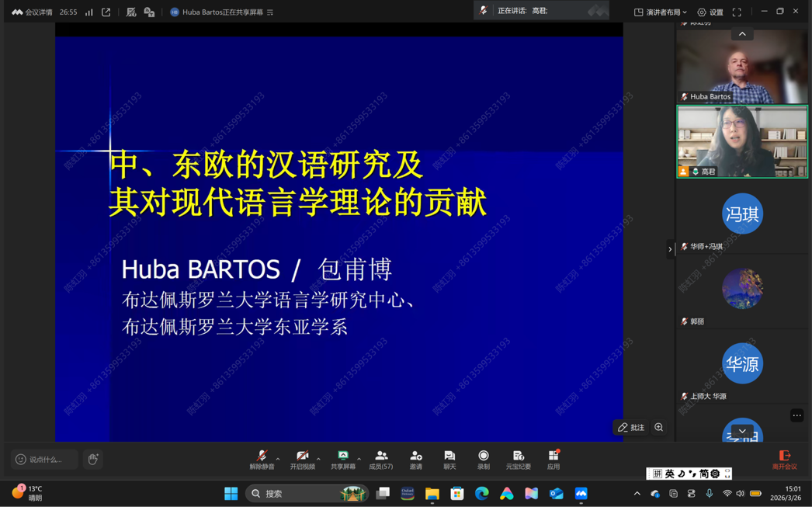Select Huba Bartos video thumbnail
Image resolution: width=812 pixels, height=507 pixels.
tap(742, 67)
